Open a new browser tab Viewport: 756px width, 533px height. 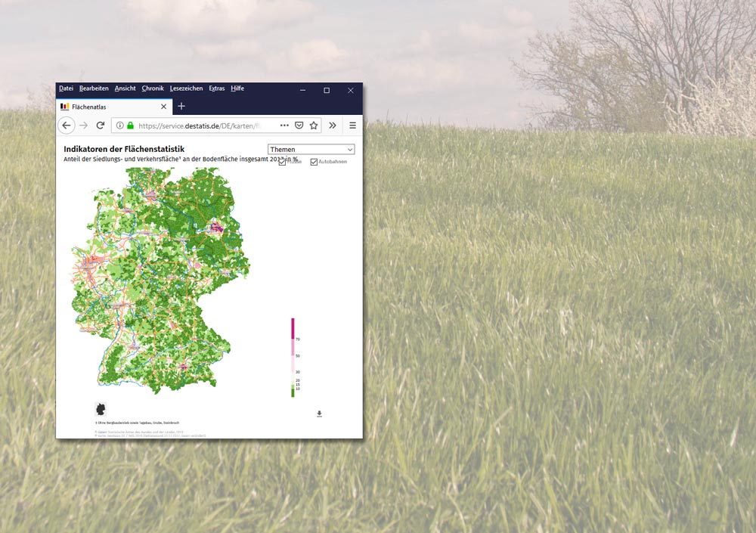click(x=181, y=107)
